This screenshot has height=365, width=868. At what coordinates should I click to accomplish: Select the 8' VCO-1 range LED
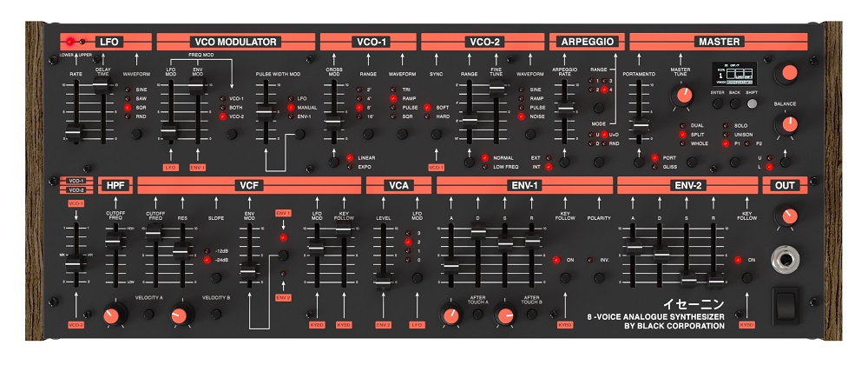click(x=360, y=108)
